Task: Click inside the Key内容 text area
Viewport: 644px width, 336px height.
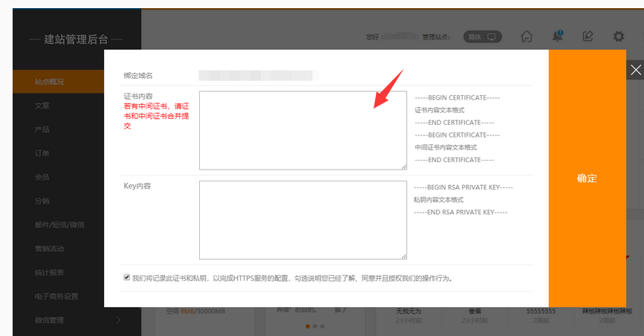Action: 302,219
